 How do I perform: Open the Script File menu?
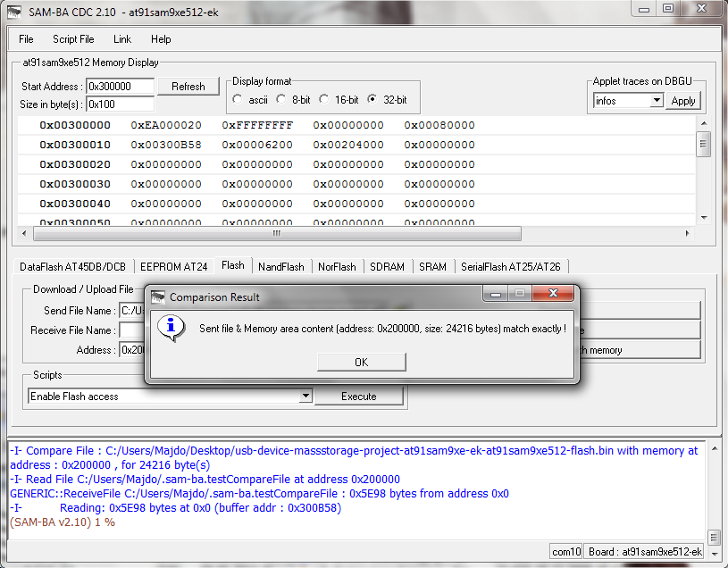pyautogui.click(x=73, y=39)
